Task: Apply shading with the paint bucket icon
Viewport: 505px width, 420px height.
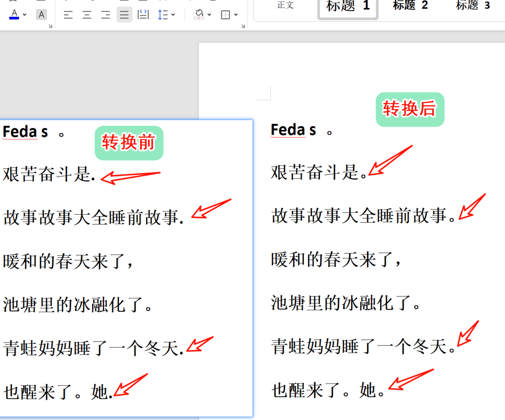Action: click(198, 14)
